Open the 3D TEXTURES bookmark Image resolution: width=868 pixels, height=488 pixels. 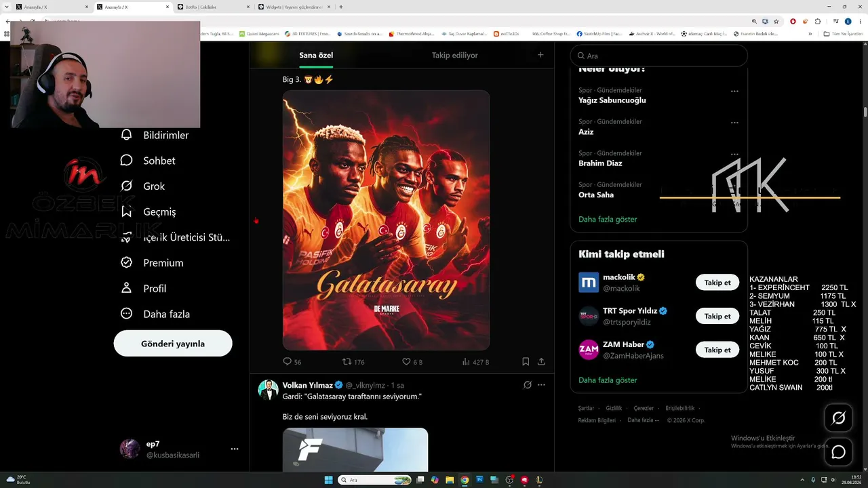click(308, 33)
